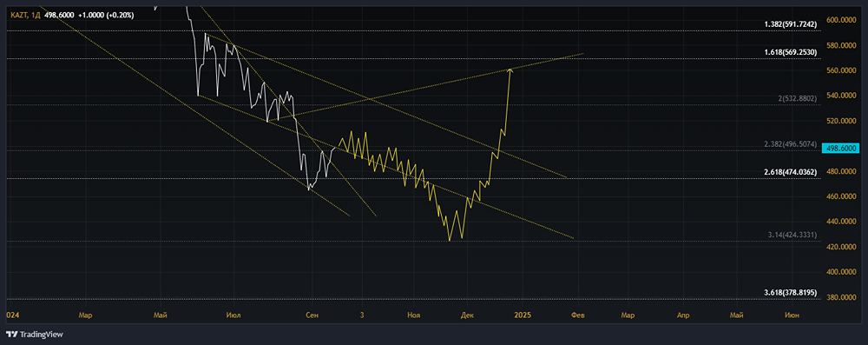Click the Дек time axis label
Image resolution: width=868 pixels, height=345 pixels.
click(x=467, y=315)
